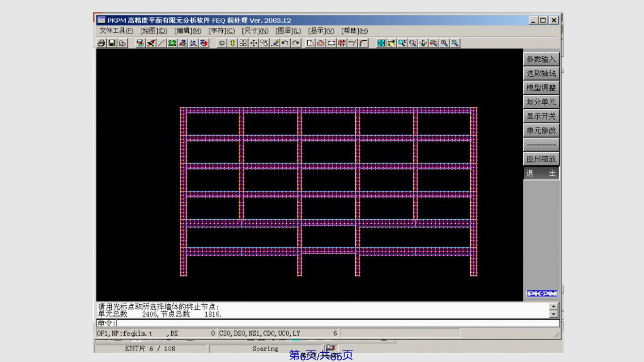Click the 划分单元 side button
Image resolution: width=644 pixels, height=362 pixels.
point(541,102)
